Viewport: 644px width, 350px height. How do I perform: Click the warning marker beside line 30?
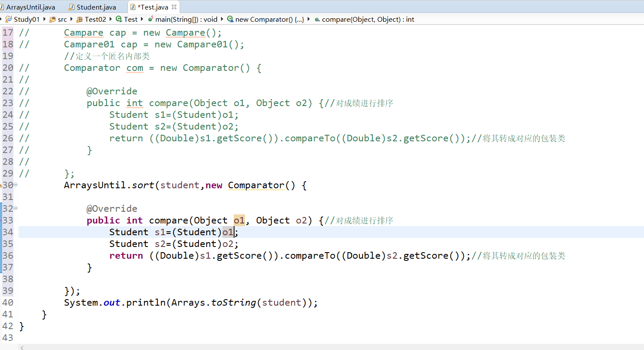(1, 185)
